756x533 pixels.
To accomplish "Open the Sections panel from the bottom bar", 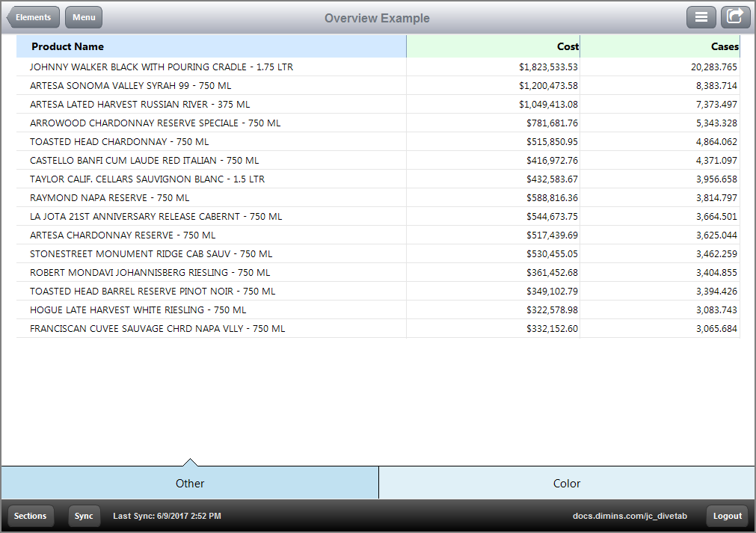I will [x=30, y=516].
